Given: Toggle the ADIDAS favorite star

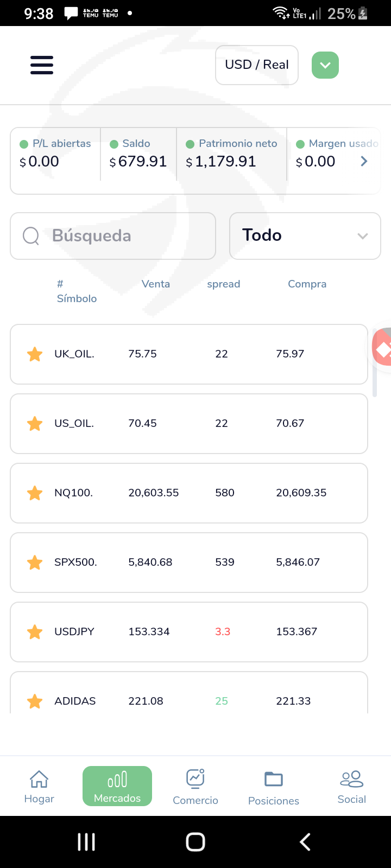Looking at the screenshot, I should [x=35, y=701].
